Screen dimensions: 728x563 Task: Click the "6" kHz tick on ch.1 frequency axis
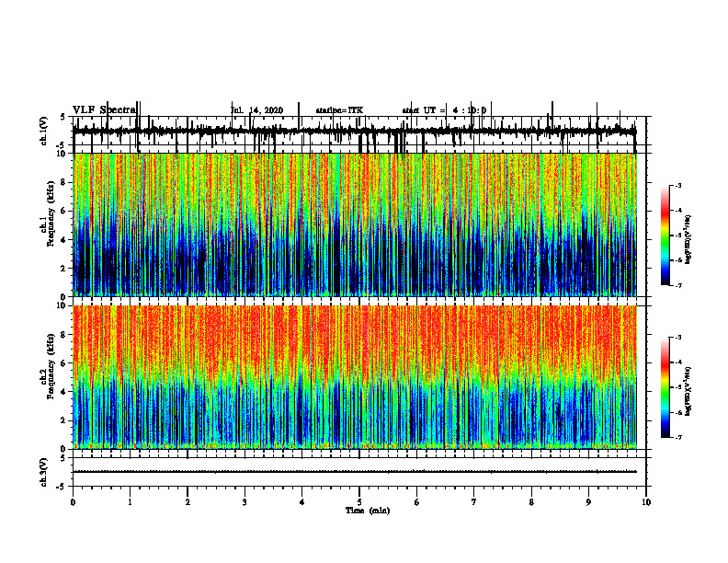[63, 211]
